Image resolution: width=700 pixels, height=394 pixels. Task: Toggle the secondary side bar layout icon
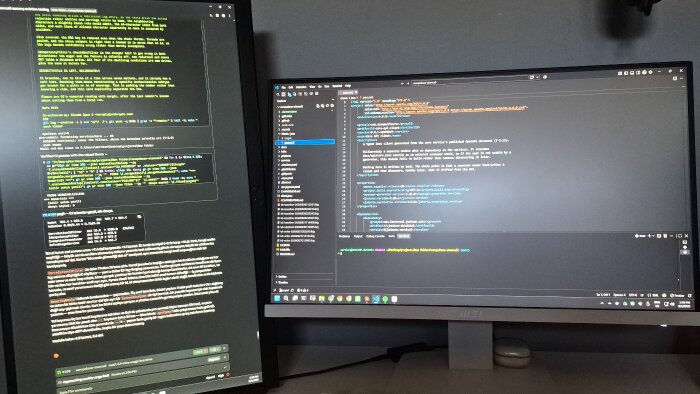pyautogui.click(x=638, y=73)
